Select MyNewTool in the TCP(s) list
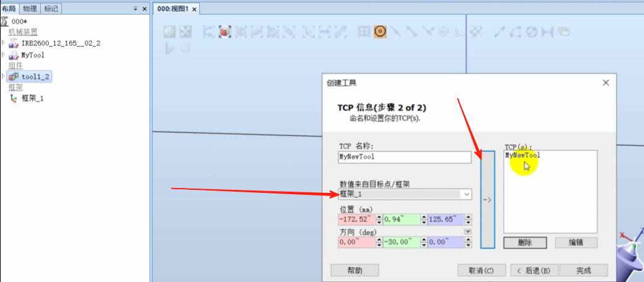This screenshot has height=282, width=644. [522, 155]
